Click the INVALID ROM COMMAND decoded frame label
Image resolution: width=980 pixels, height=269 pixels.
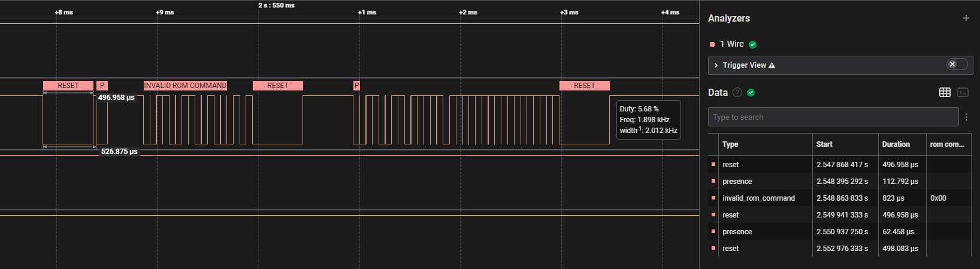pyautogui.click(x=185, y=86)
